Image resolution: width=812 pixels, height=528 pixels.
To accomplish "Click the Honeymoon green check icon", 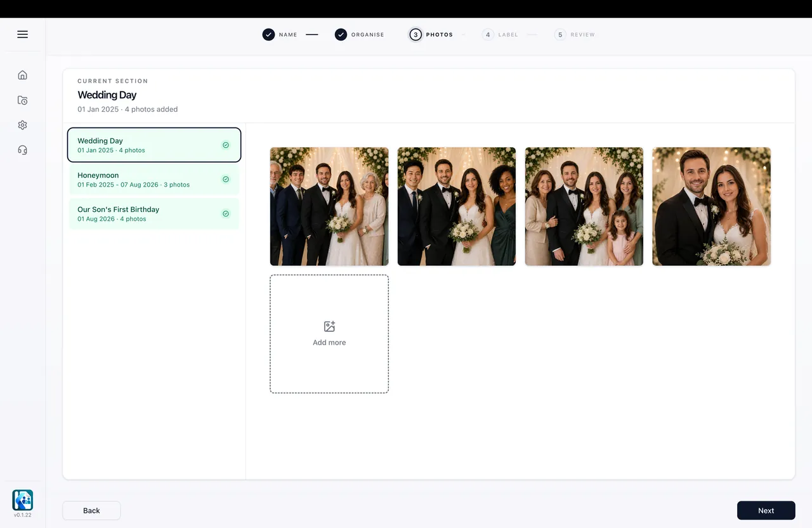I will click(226, 180).
